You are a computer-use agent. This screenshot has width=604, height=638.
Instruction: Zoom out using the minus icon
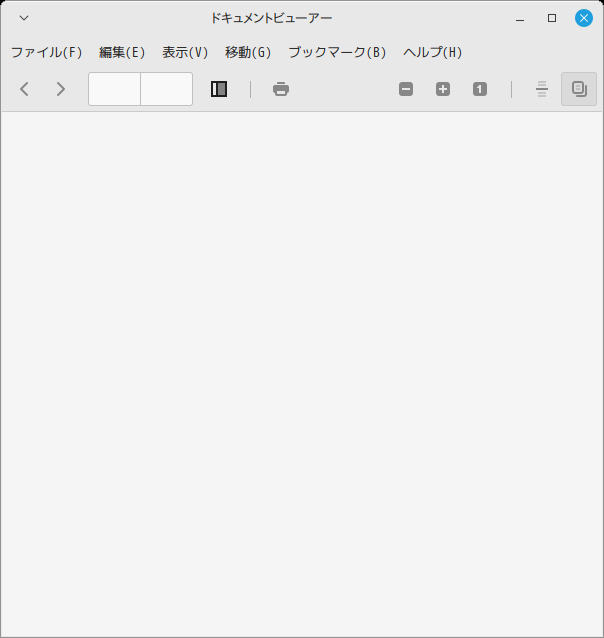406,89
